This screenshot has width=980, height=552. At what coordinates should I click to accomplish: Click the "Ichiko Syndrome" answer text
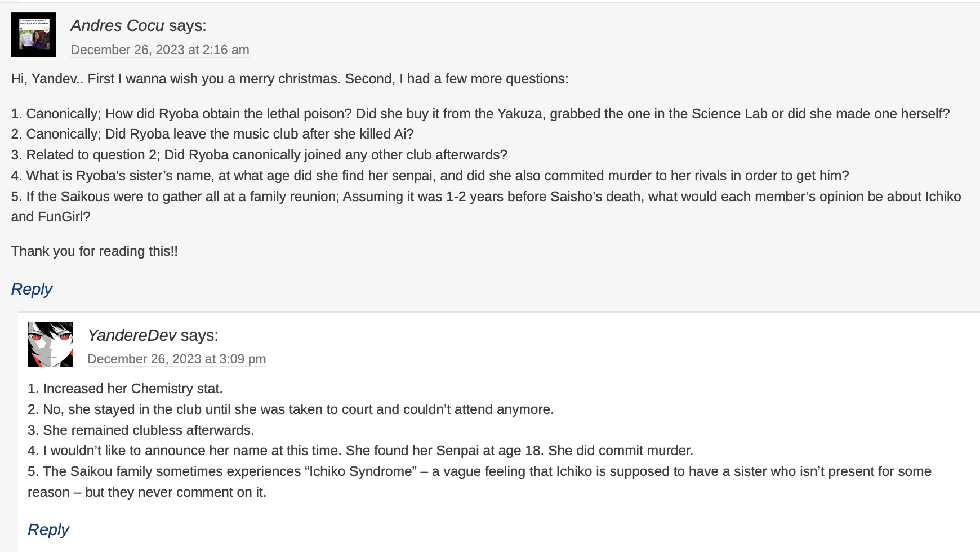click(479, 471)
